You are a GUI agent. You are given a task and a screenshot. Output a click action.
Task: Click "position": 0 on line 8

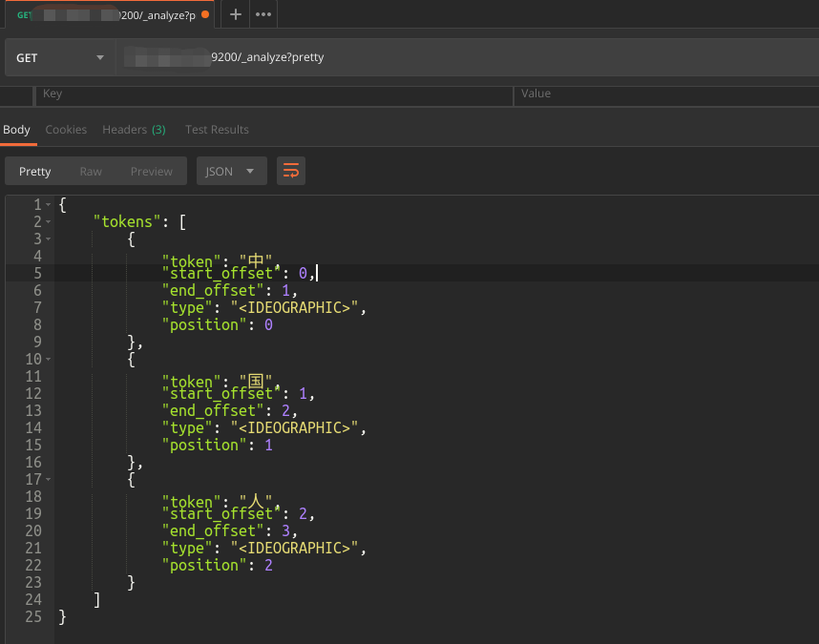pos(218,325)
